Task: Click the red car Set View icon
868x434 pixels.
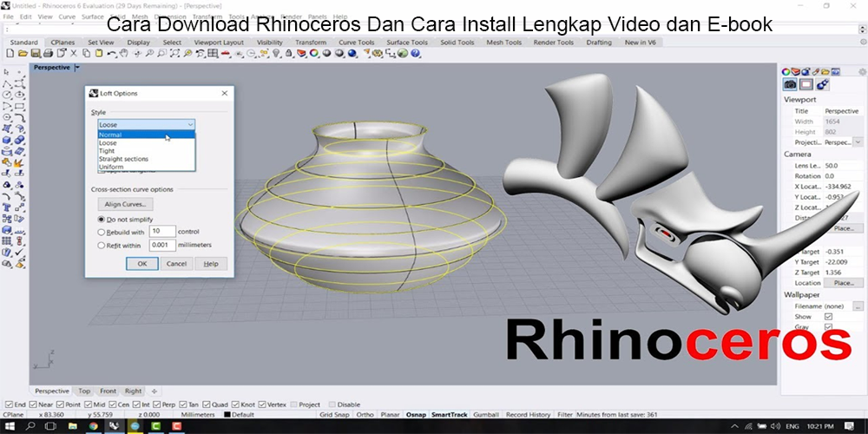Action: click(x=226, y=53)
